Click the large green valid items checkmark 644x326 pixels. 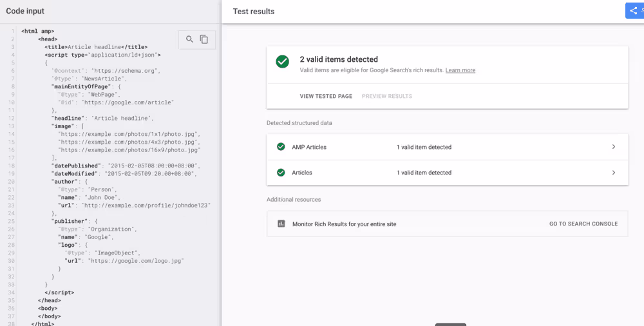coord(283,62)
